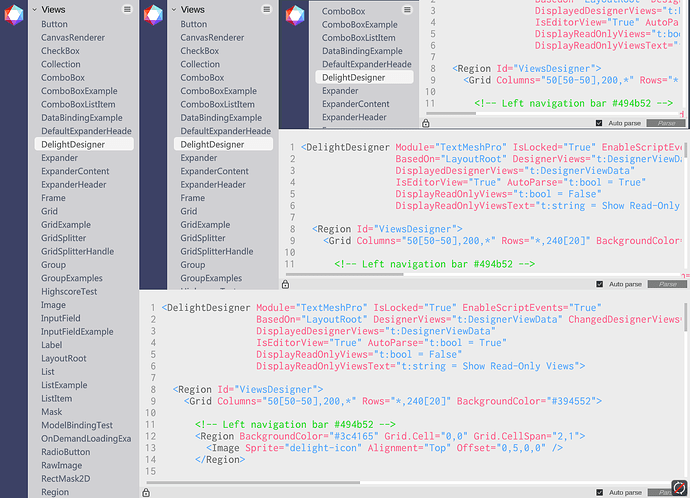The height and width of the screenshot is (498, 690).
Task: Click the lock icon under the smallest code editor
Action: (426, 123)
